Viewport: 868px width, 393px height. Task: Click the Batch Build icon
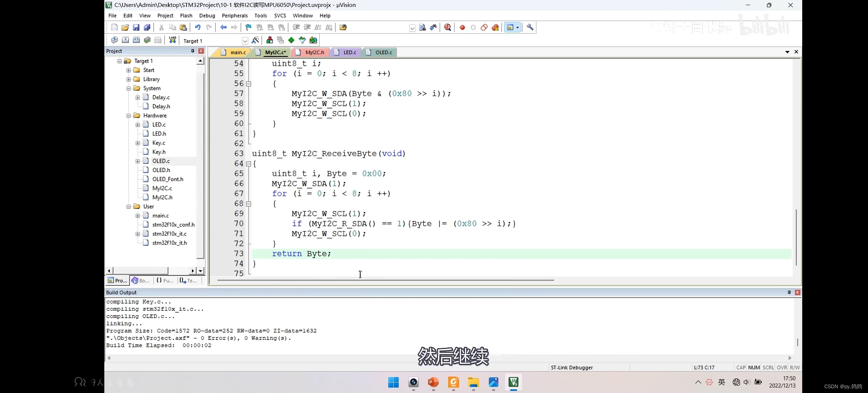click(147, 40)
